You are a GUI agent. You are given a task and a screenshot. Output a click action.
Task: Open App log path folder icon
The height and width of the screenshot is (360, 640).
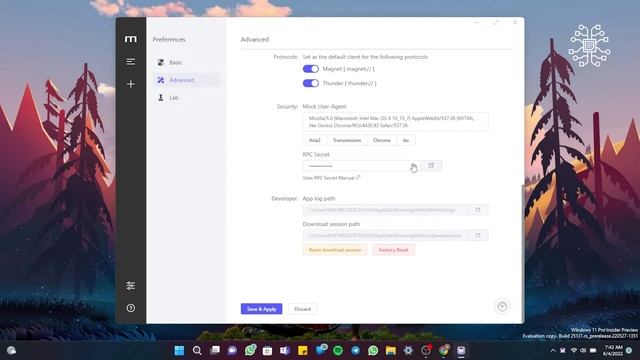point(478,210)
